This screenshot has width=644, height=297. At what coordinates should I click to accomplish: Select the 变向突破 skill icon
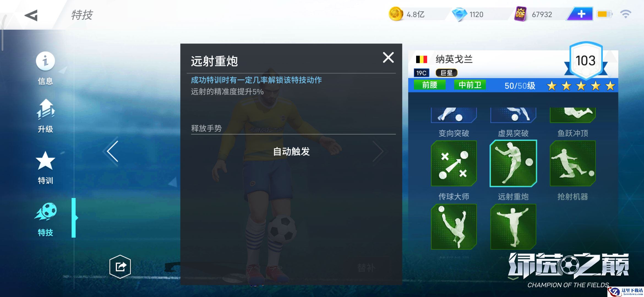coord(454,115)
